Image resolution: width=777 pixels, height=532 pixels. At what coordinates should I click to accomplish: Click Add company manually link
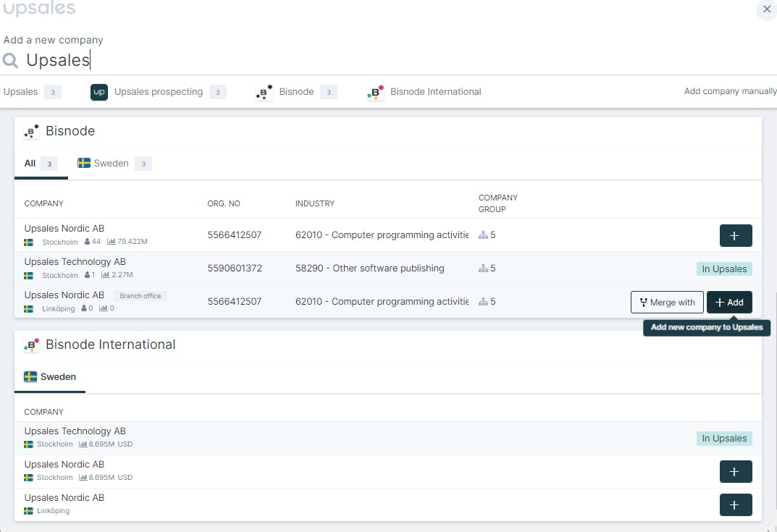[730, 91]
